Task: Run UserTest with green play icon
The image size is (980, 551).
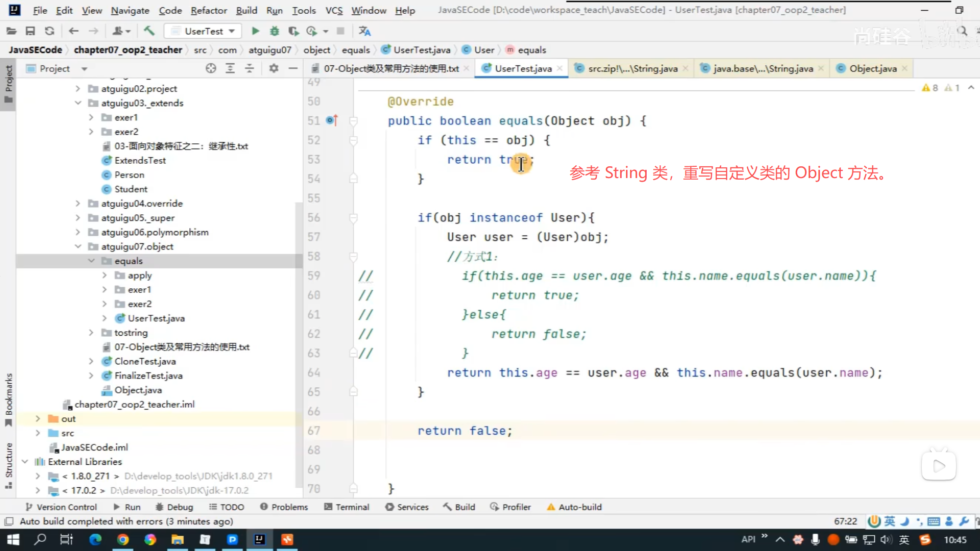Action: 255,31
